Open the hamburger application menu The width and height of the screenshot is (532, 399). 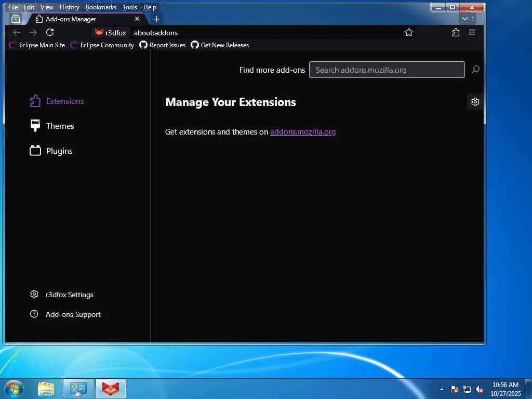pos(472,33)
